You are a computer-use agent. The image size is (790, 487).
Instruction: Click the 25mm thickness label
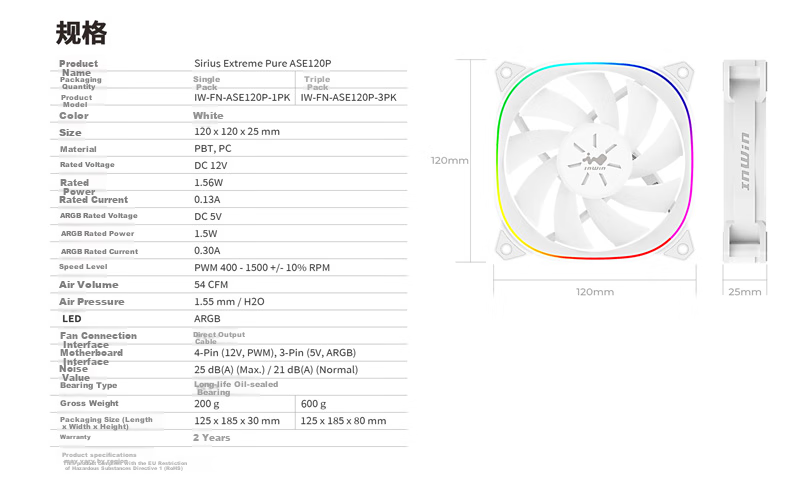(745, 292)
